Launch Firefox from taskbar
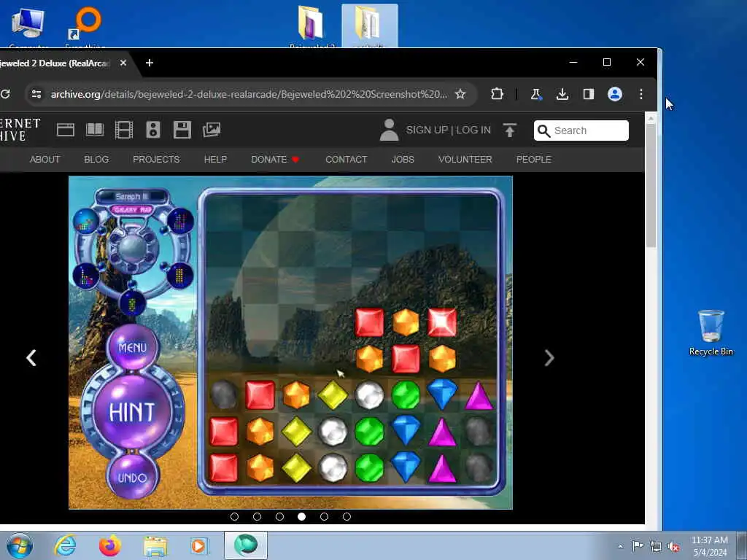Image resolution: width=747 pixels, height=560 pixels. [110, 545]
